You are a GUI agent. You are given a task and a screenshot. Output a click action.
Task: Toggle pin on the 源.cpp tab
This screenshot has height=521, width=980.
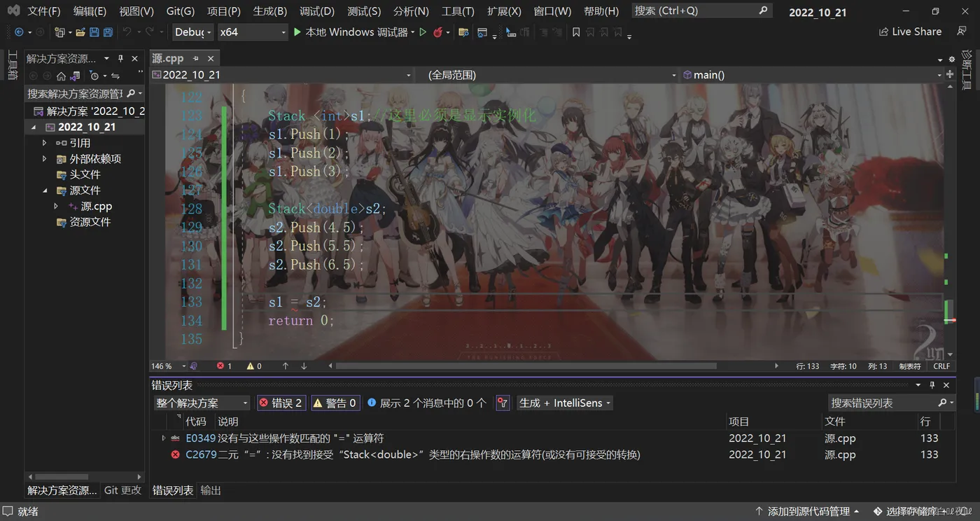196,59
